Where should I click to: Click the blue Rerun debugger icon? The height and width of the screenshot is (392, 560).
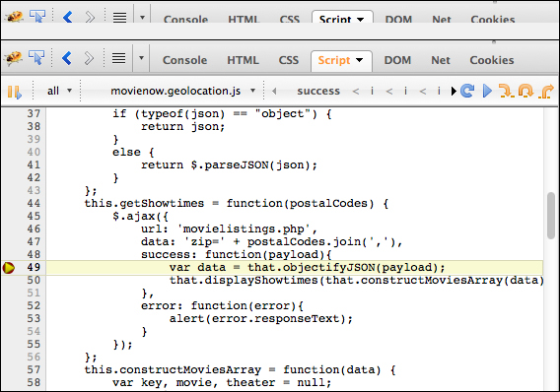[x=467, y=91]
